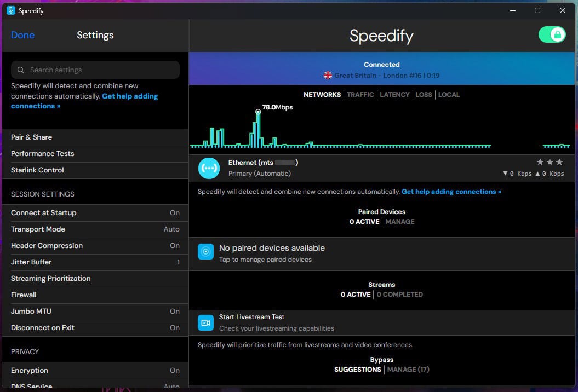
Task: Open Starlink Control settings
Action: (95, 170)
